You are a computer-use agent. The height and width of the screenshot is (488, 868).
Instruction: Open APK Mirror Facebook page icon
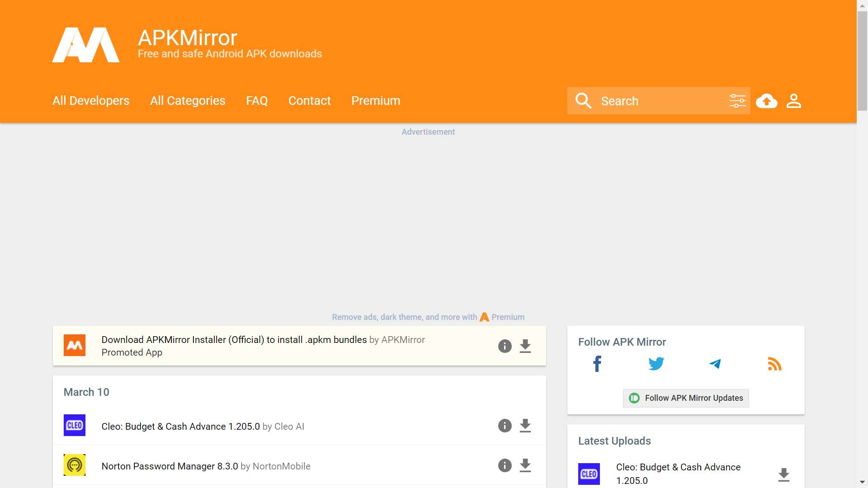[x=597, y=364]
